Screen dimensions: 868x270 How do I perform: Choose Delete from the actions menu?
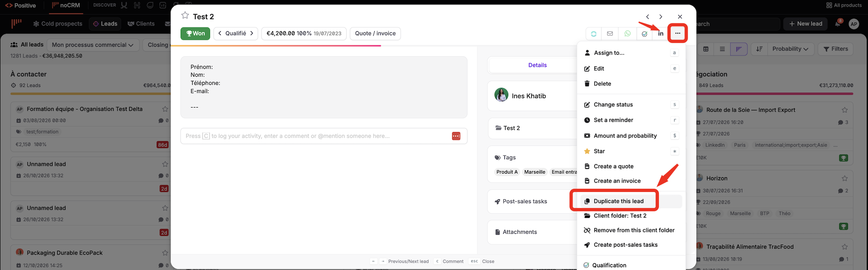coord(631,84)
